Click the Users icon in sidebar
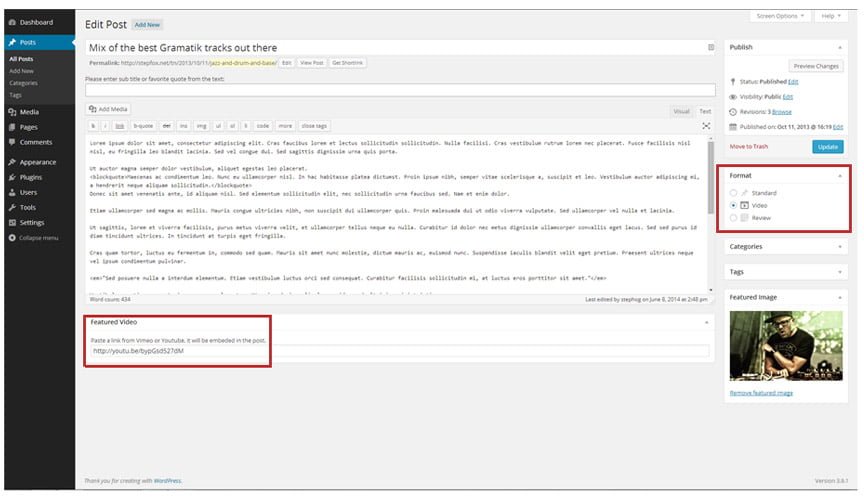The image size is (864, 500). (11, 192)
